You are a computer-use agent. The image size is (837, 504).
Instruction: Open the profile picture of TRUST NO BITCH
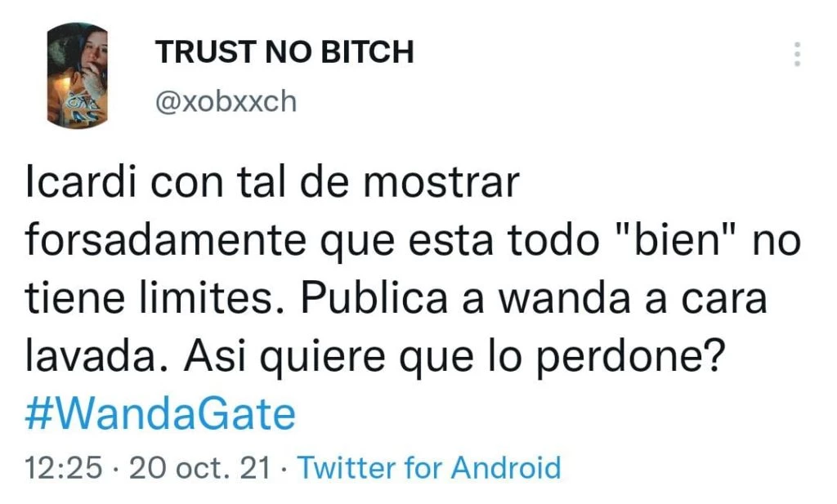(x=78, y=74)
